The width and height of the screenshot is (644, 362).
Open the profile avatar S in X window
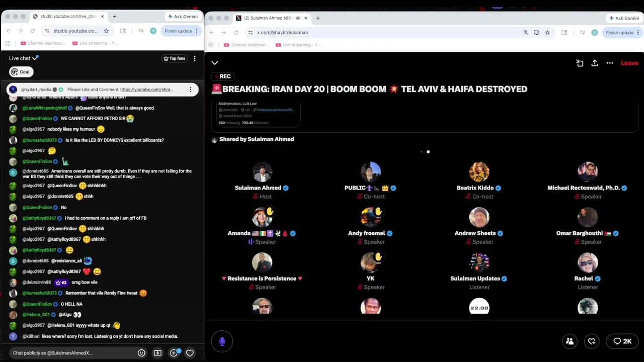pos(595,32)
